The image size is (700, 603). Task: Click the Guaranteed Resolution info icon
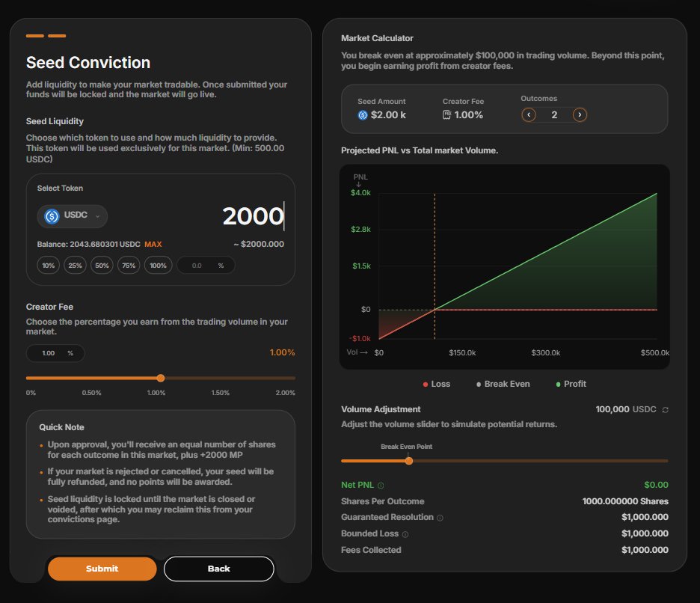[440, 518]
